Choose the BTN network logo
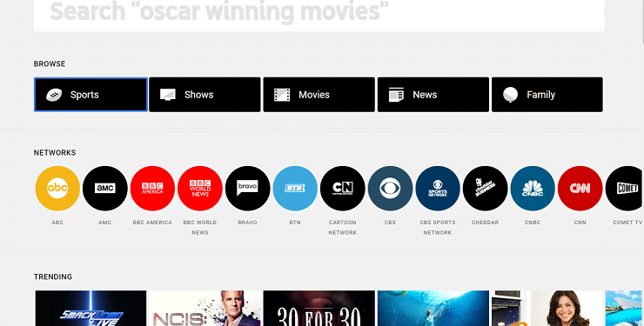 pos(295,189)
